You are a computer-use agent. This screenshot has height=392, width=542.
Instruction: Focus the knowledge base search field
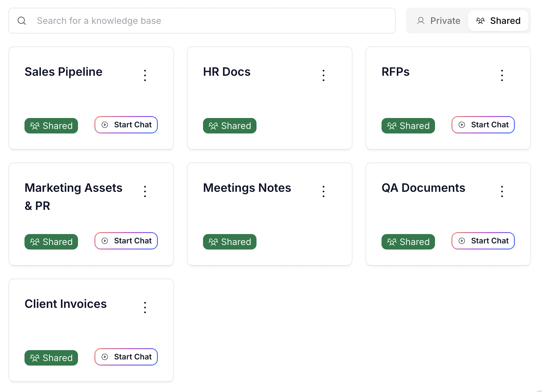202,21
